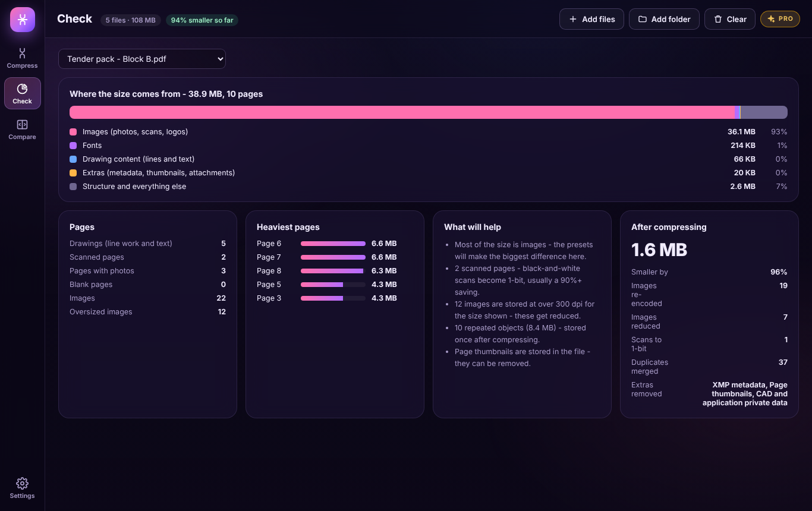The height and width of the screenshot is (511, 812).
Task: Click 'Drawing content (lines and text)' label
Action: pos(139,159)
